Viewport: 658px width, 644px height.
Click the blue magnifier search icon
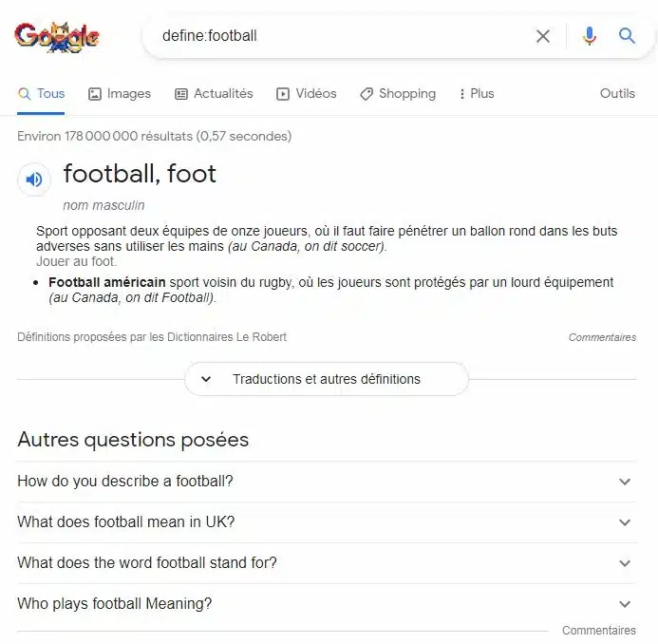pyautogui.click(x=627, y=36)
